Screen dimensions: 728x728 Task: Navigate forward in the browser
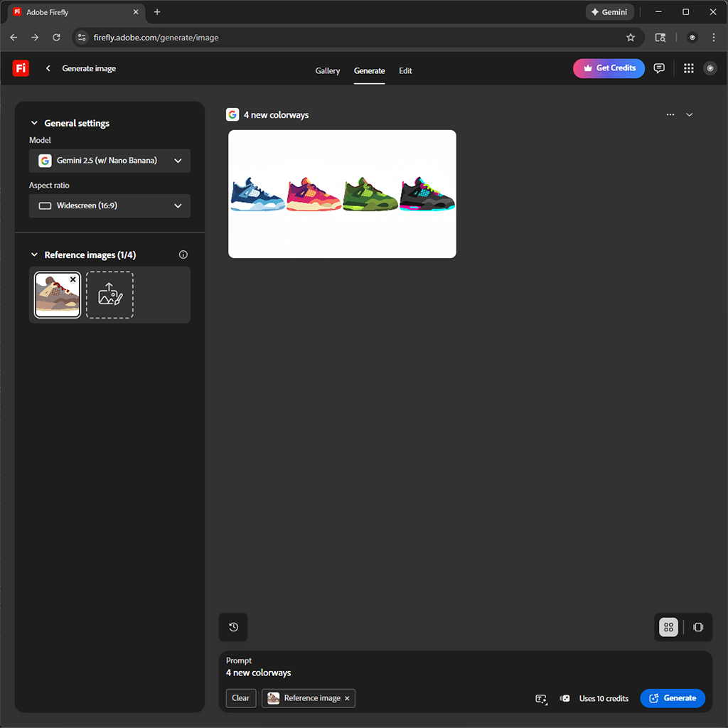click(35, 38)
